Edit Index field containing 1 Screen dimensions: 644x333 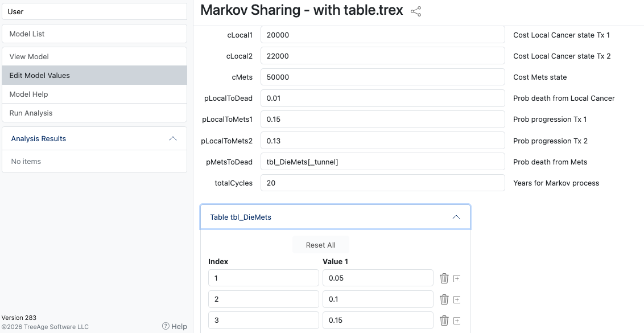coord(263,278)
